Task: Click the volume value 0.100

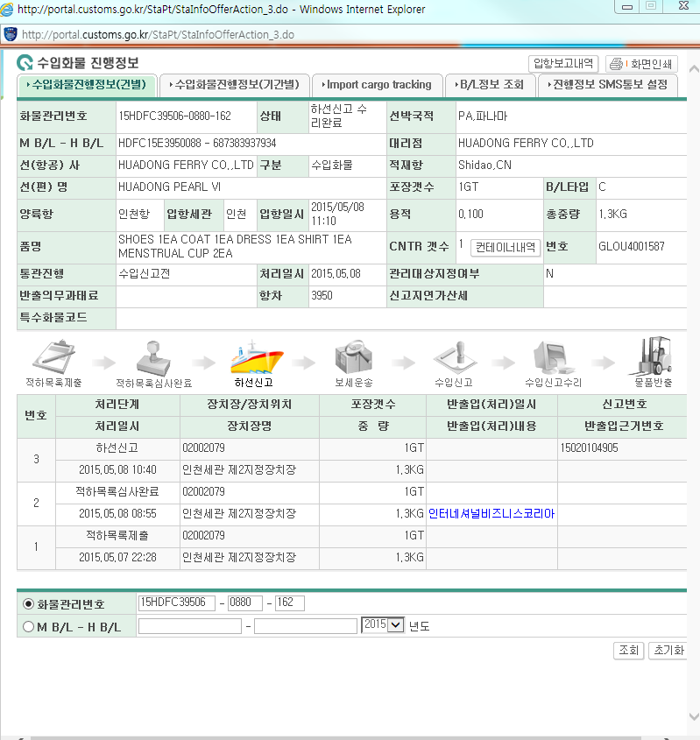Action: 470,215
